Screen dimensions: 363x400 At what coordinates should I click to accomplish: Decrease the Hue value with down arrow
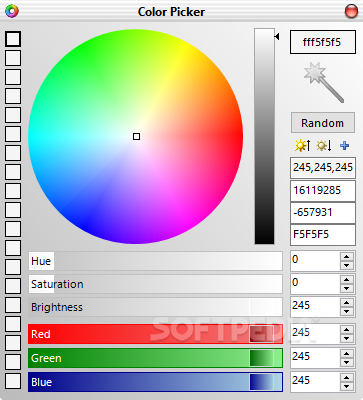[347, 265]
